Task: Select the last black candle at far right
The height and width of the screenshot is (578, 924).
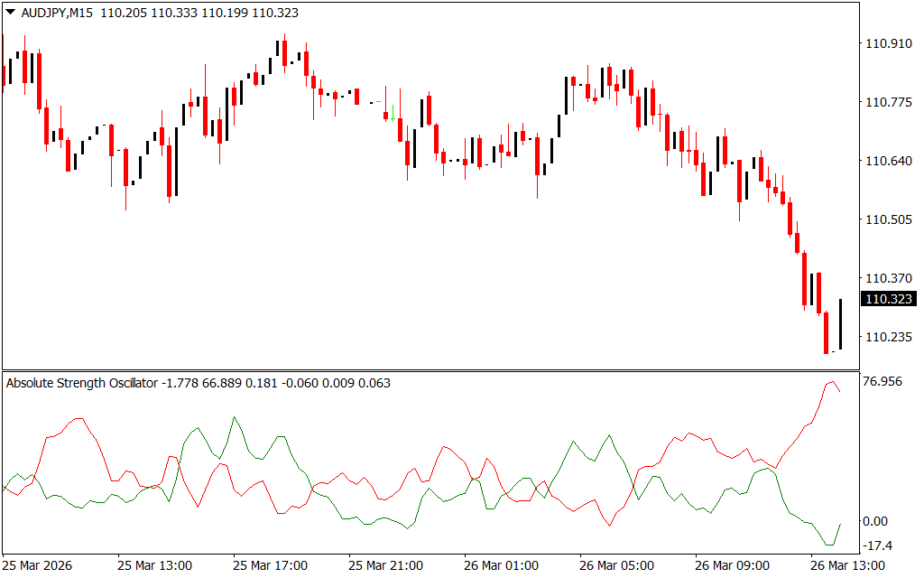Action: click(840, 324)
